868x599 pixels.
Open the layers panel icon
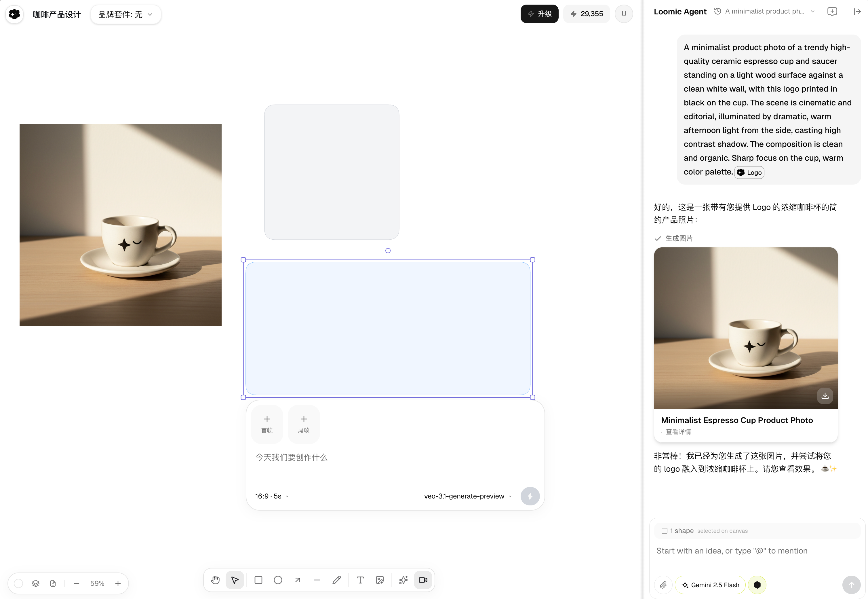click(x=36, y=584)
